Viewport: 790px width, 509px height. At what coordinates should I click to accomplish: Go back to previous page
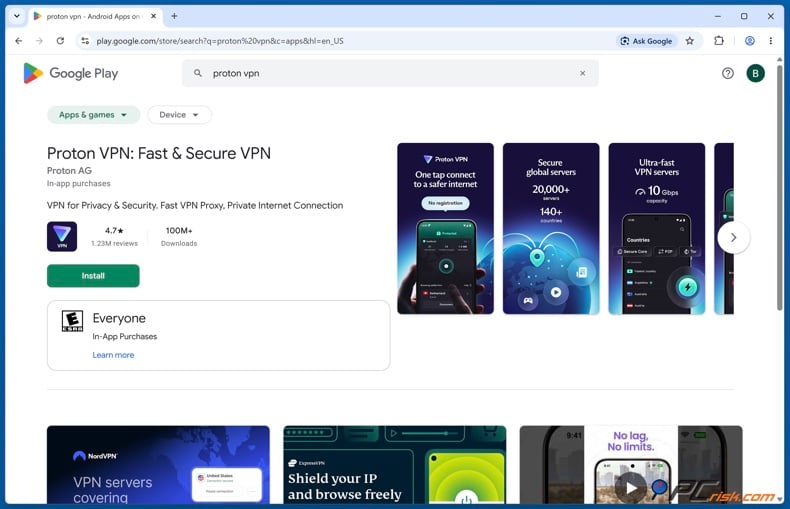click(x=19, y=41)
